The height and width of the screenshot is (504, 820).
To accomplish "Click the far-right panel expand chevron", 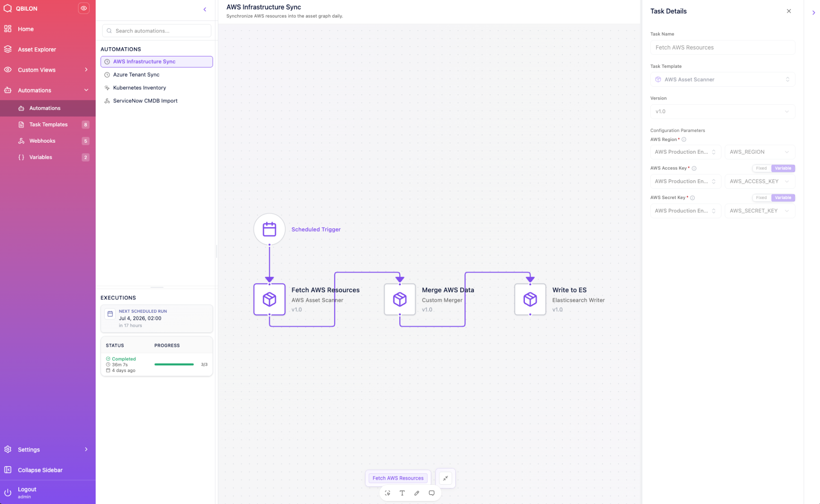I will pos(814,12).
